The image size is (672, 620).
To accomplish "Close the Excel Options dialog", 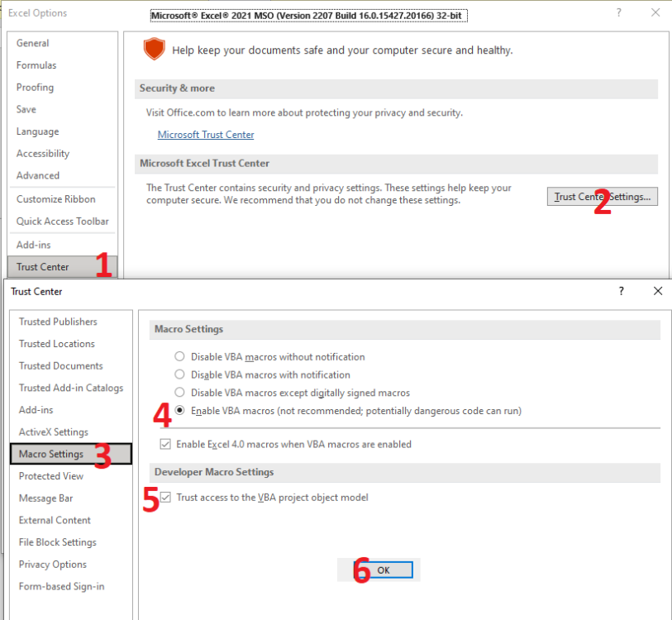I will [655, 13].
